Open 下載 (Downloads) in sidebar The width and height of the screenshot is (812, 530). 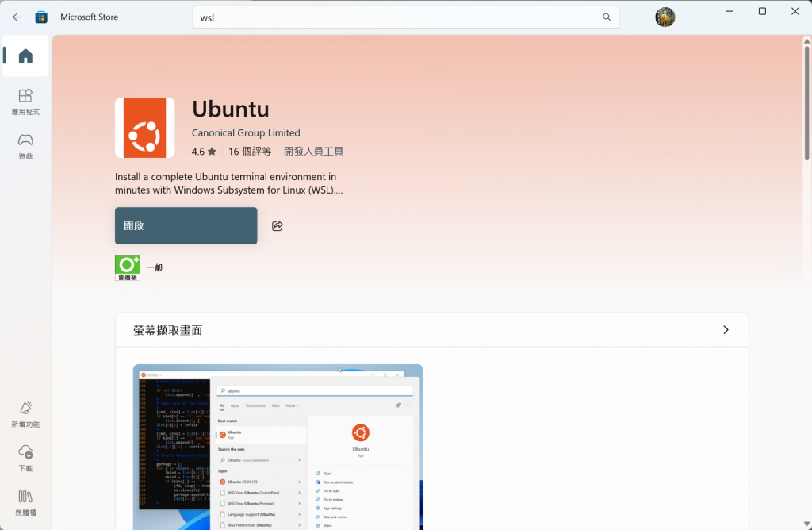pyautogui.click(x=25, y=459)
